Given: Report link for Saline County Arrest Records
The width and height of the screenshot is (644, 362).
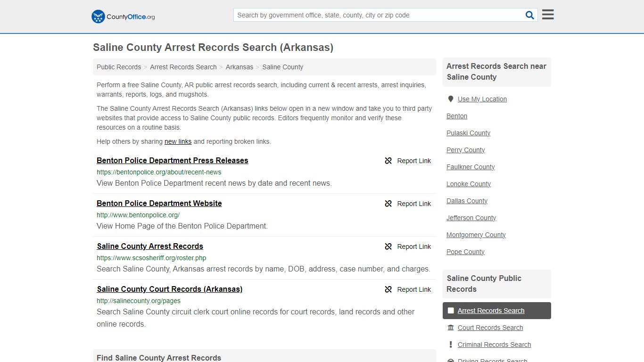Looking at the screenshot, I should tap(408, 247).
